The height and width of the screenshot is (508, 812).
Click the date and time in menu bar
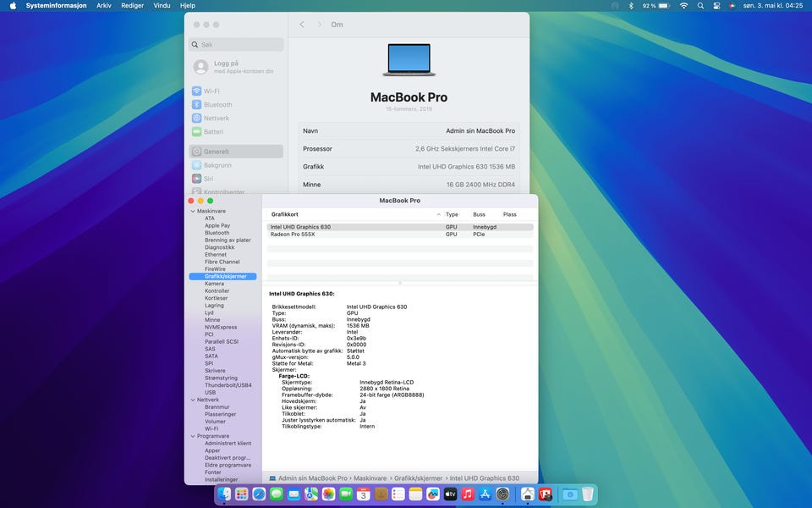click(772, 6)
